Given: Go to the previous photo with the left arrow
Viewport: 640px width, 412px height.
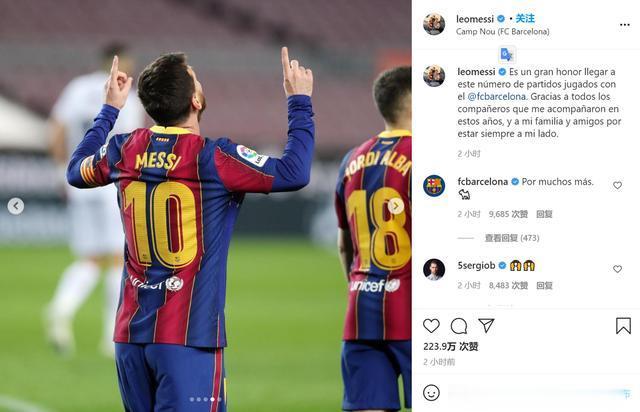Looking at the screenshot, I should 16,206.
